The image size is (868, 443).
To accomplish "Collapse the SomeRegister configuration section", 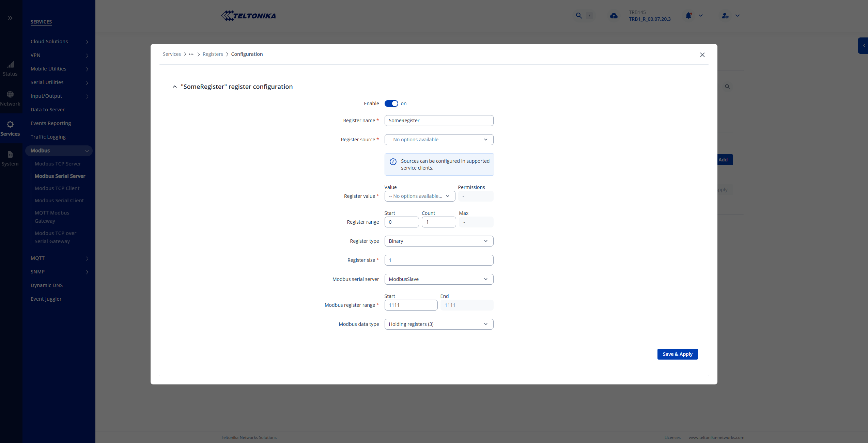I will point(175,87).
